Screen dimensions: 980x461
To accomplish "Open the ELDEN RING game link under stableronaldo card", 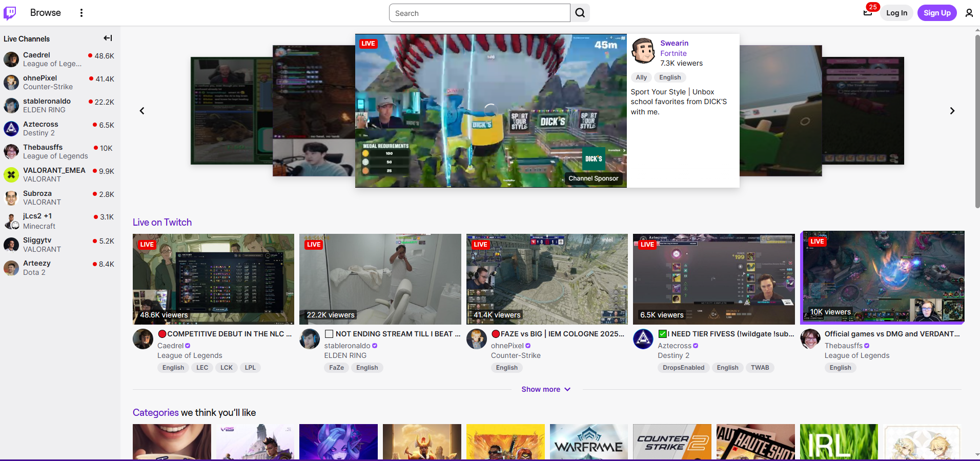I will point(345,355).
